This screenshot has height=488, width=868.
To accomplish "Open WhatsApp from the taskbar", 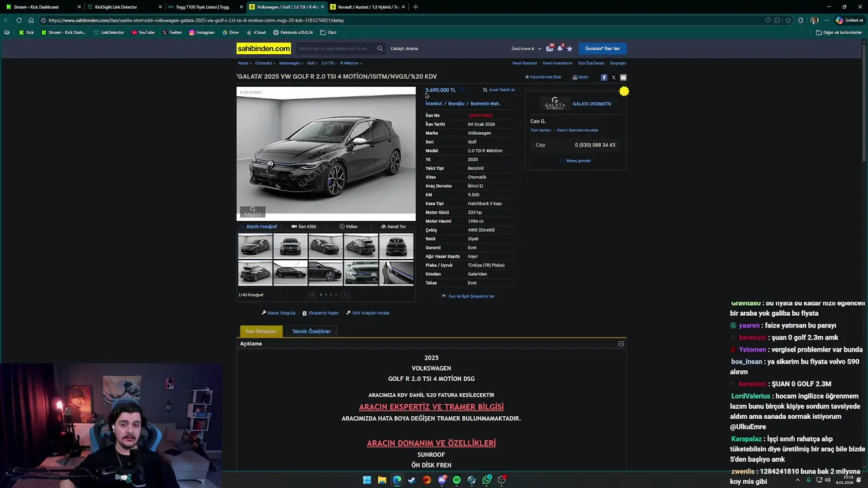I will pyautogui.click(x=486, y=480).
